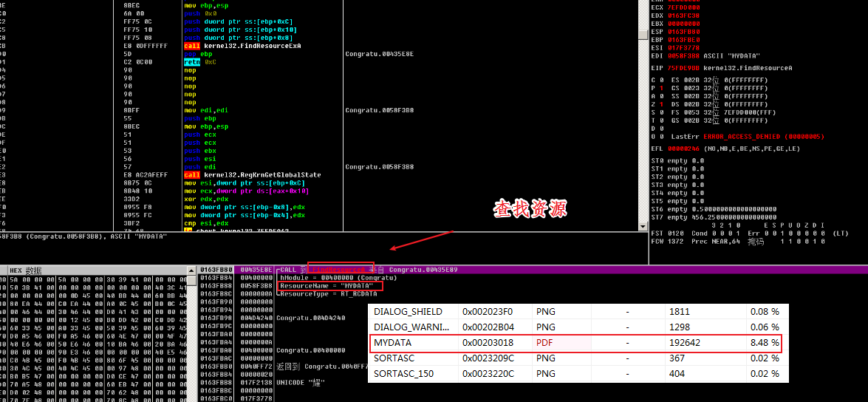Select the ESI register value 017F3778
Screen dimensions: 868x402
coord(683,47)
